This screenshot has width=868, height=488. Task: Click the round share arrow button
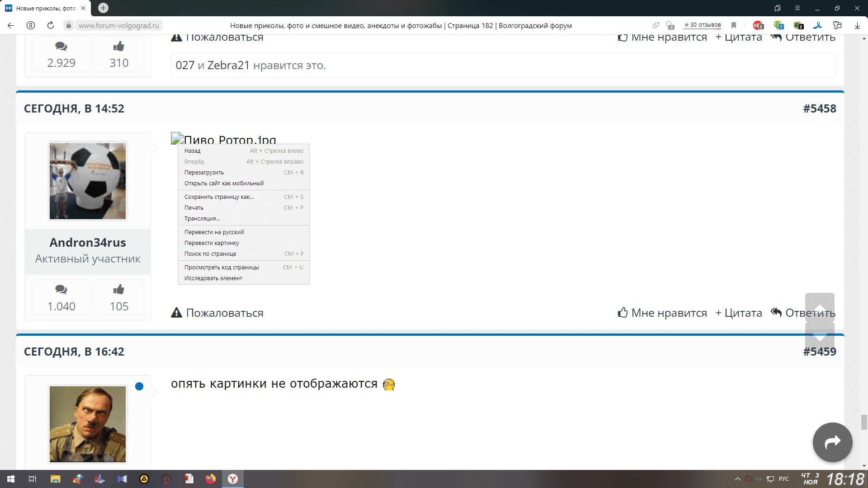pos(832,442)
